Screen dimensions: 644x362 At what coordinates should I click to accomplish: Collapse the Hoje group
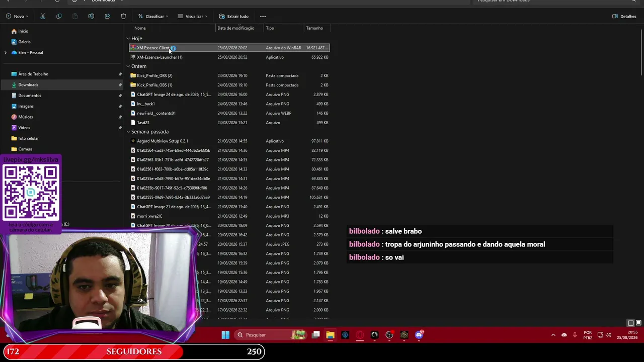coord(128,38)
